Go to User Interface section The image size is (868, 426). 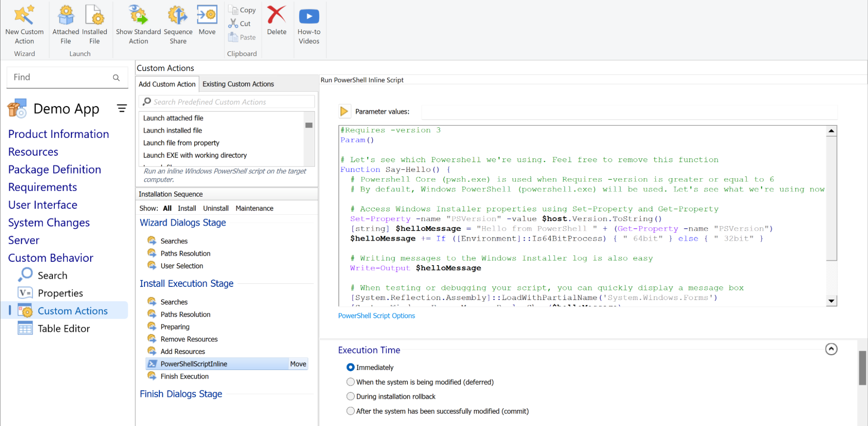(43, 205)
